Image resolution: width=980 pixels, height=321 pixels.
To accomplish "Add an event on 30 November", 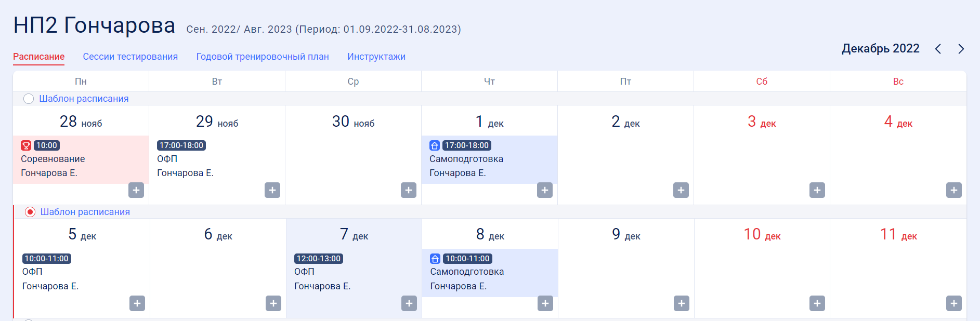I will point(409,190).
